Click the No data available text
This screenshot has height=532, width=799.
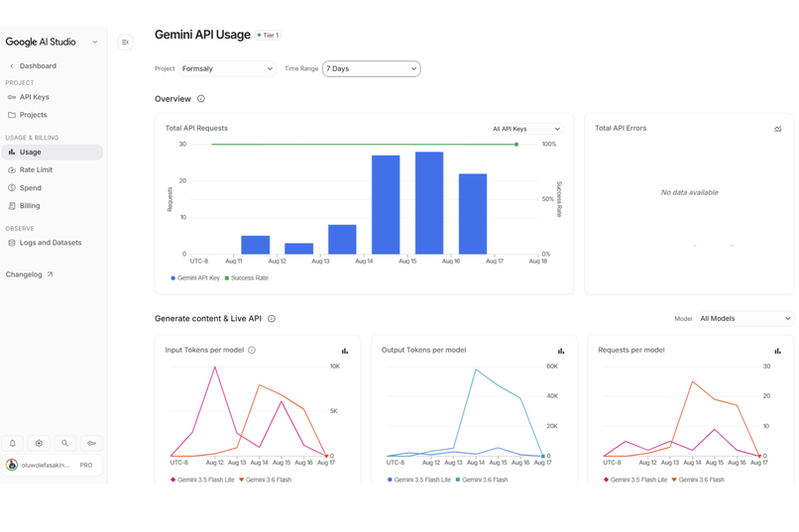coord(689,192)
